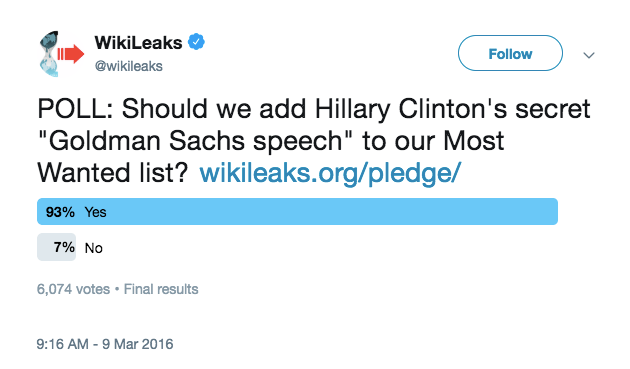Select the blue Yes poll bar
The height and width of the screenshot is (369, 630).
pyautogui.click(x=297, y=211)
